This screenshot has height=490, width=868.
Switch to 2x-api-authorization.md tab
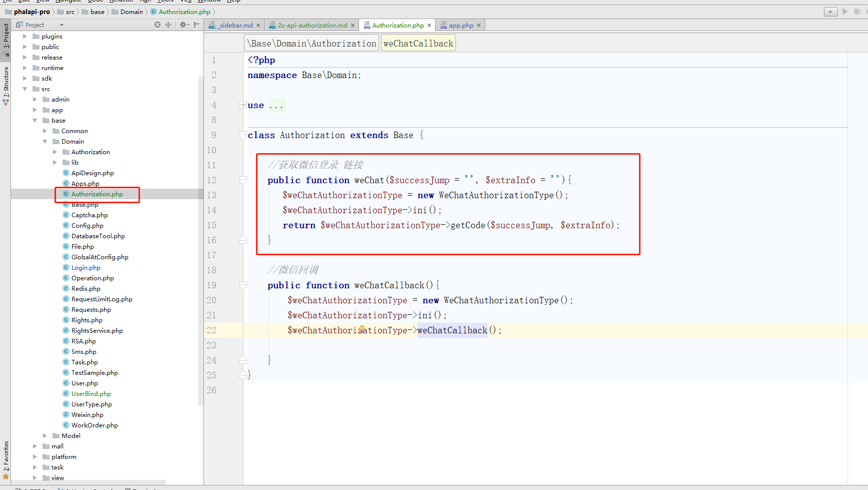coord(312,26)
